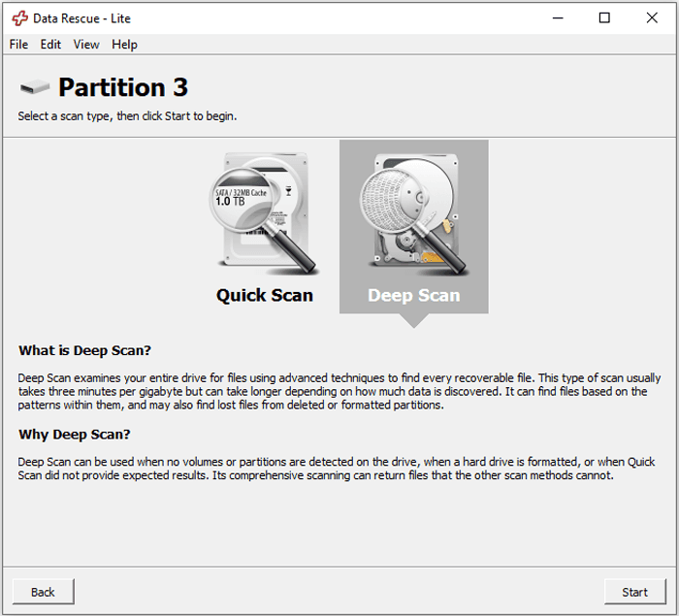
Task: Click the 'What is Deep Scan?' heading
Action: [85, 350]
